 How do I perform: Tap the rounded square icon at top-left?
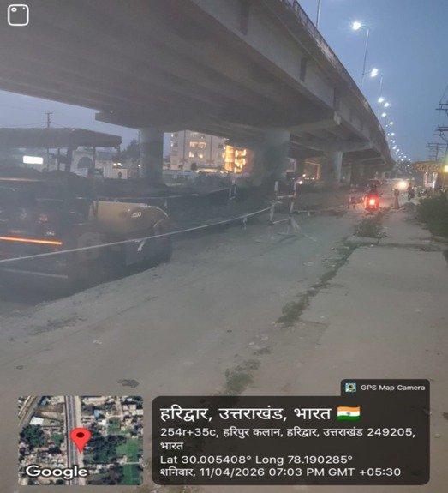(18, 15)
